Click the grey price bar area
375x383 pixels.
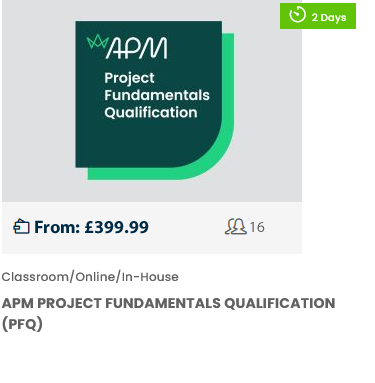point(152,228)
